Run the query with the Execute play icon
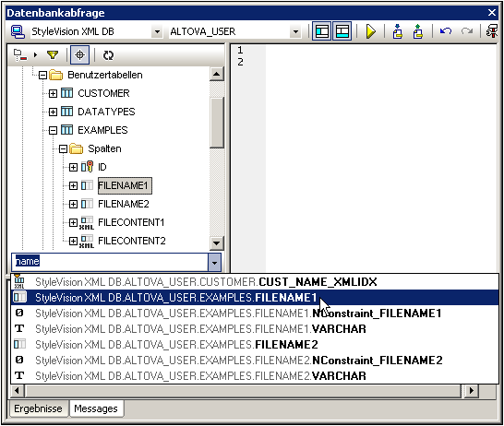The width and height of the screenshot is (504, 426). [x=370, y=31]
